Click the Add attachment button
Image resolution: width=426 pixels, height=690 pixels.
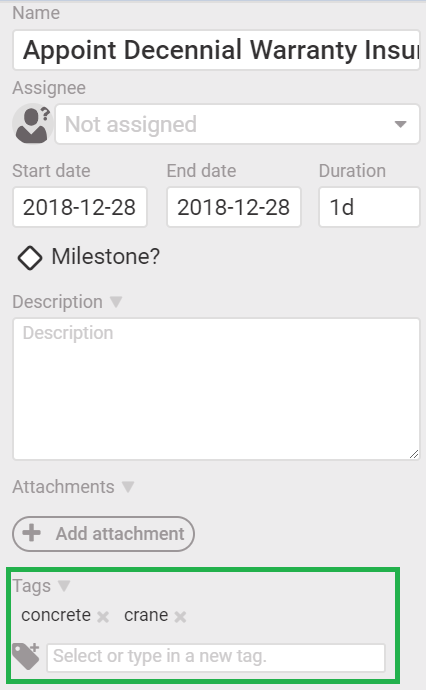point(103,534)
